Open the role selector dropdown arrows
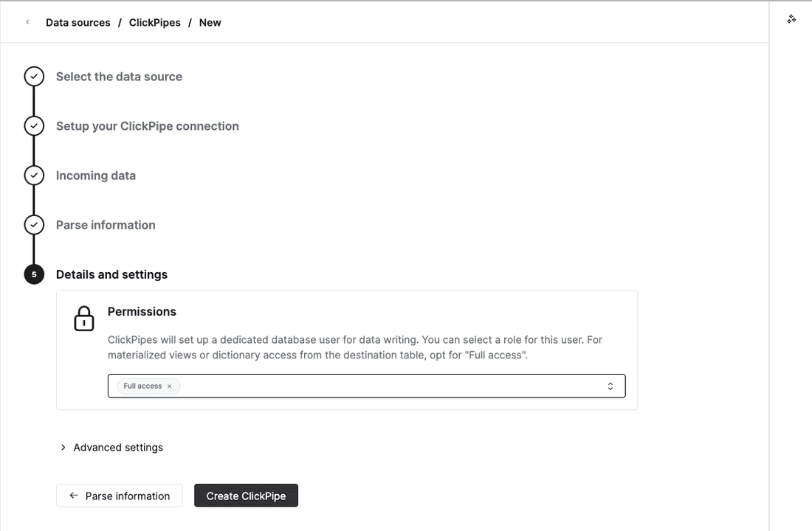The width and height of the screenshot is (812, 531). click(x=610, y=386)
